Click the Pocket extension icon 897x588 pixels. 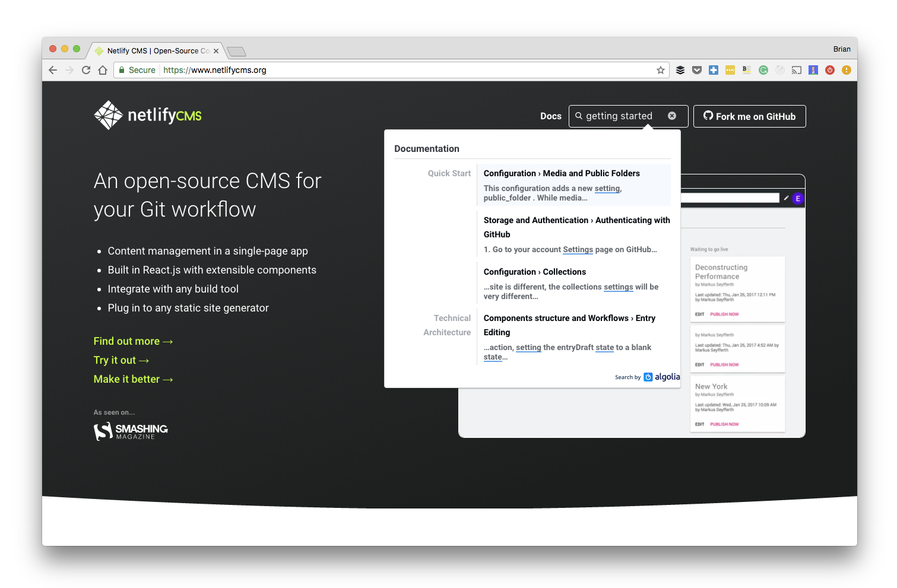(x=697, y=70)
